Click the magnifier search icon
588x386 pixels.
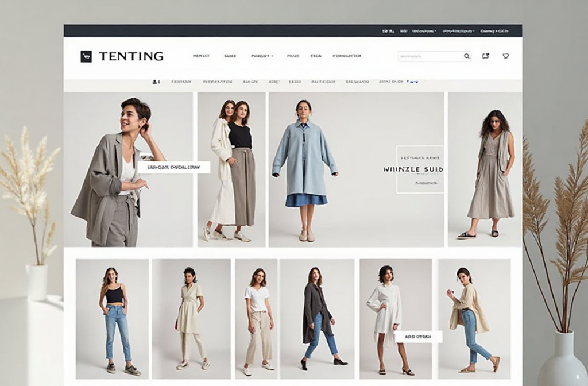pyautogui.click(x=466, y=56)
